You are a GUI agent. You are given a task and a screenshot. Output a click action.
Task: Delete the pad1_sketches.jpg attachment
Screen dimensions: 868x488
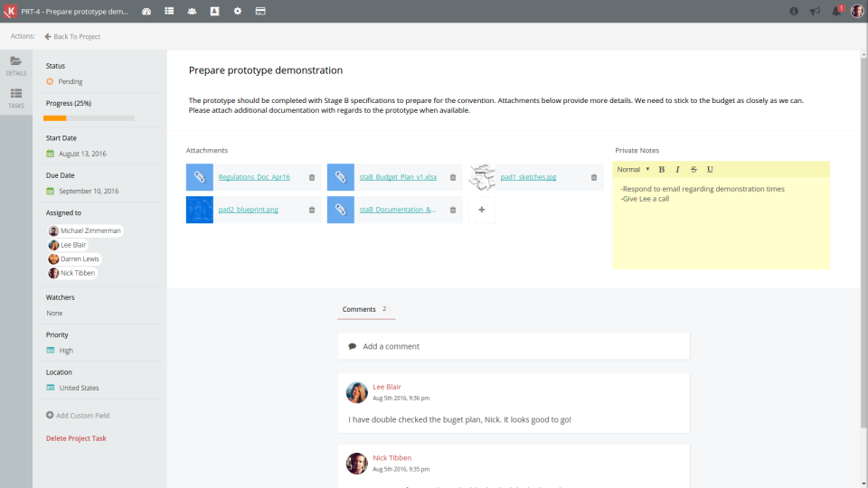594,178
